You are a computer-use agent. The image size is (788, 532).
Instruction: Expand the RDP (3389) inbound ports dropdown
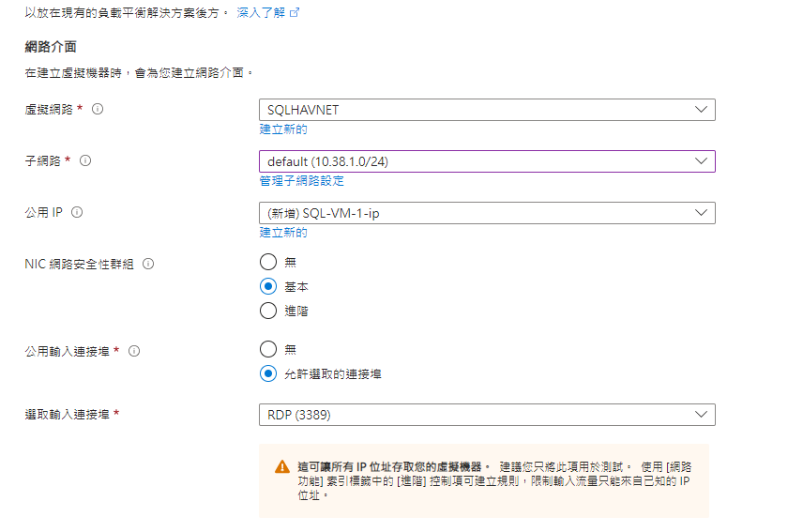tap(487, 415)
